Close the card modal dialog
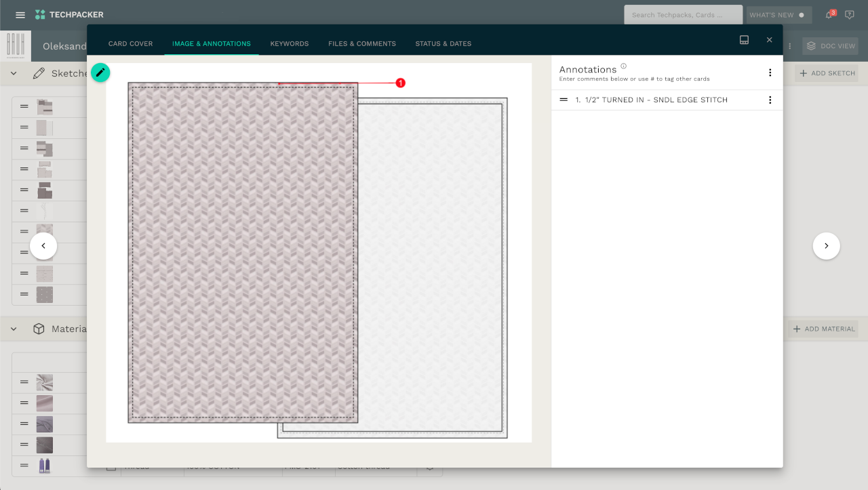Screen dimensions: 868x490 (x=769, y=40)
